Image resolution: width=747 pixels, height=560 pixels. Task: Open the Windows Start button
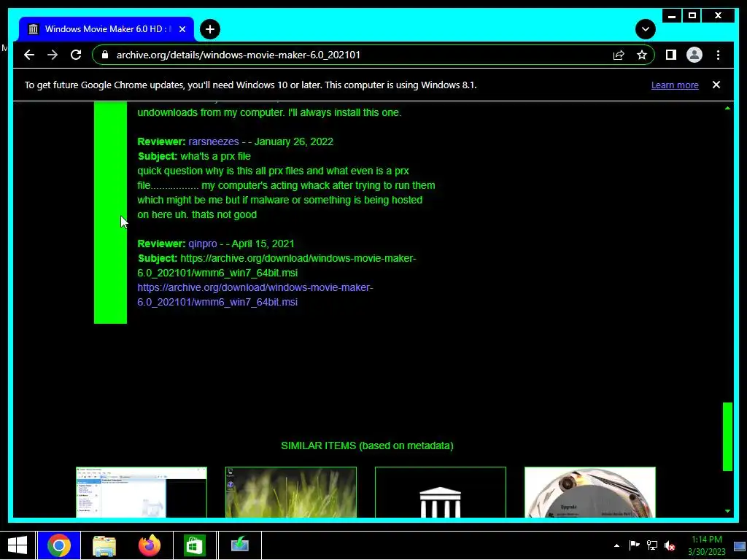click(x=18, y=545)
